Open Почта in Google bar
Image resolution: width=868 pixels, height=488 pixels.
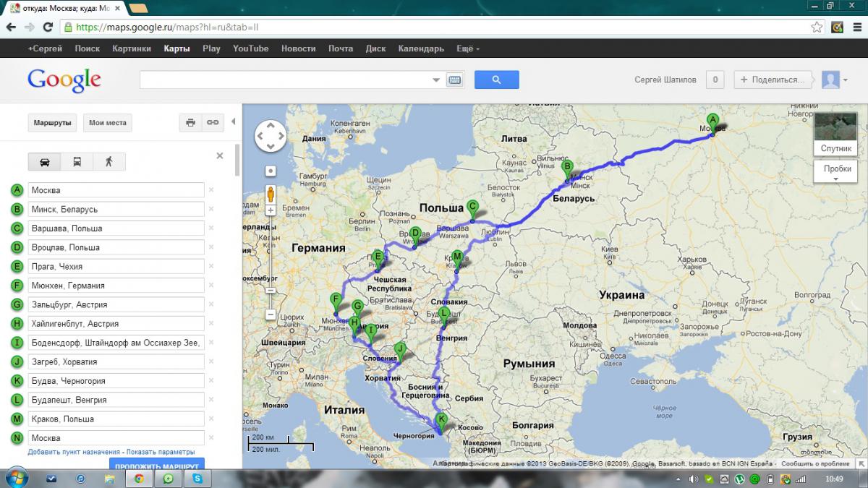click(341, 48)
